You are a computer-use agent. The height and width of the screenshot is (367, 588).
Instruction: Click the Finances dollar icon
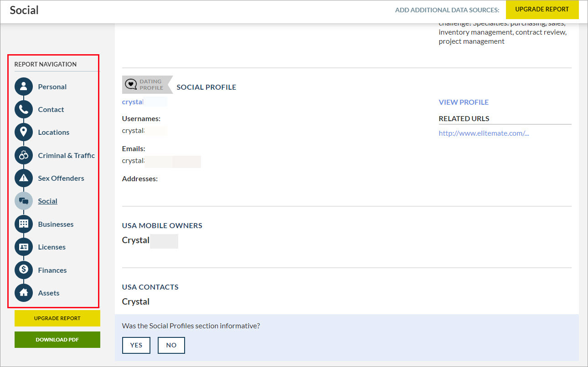24,270
